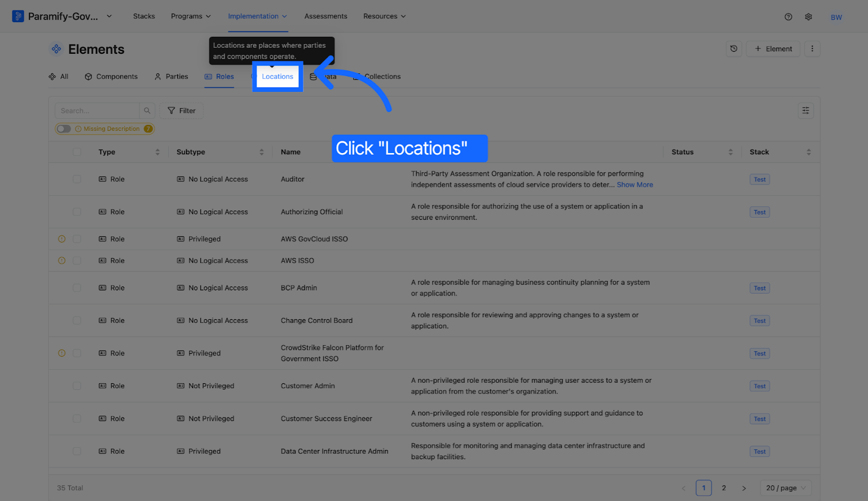Click sort arrows on Status column
The width and height of the screenshot is (868, 501).
[730, 152]
